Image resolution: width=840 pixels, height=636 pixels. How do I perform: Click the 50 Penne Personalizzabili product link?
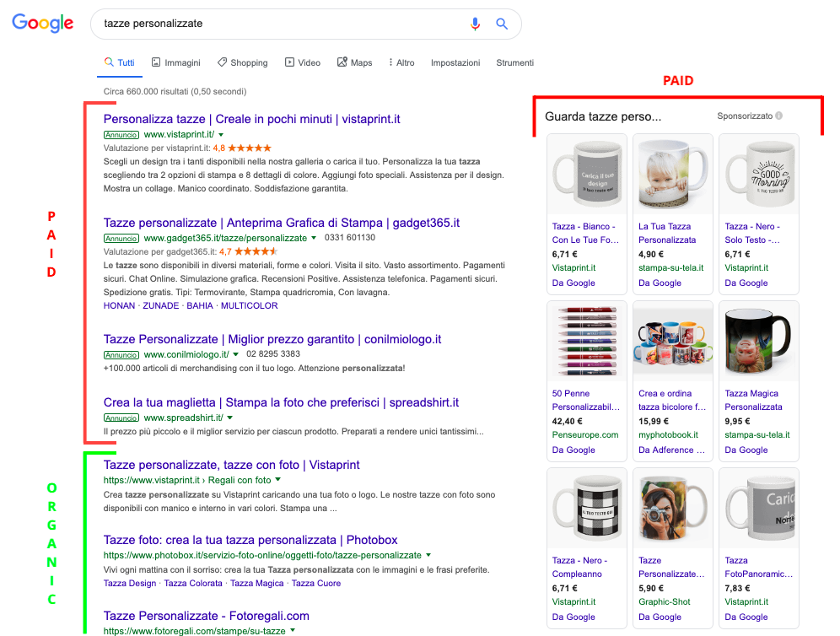tap(583, 400)
